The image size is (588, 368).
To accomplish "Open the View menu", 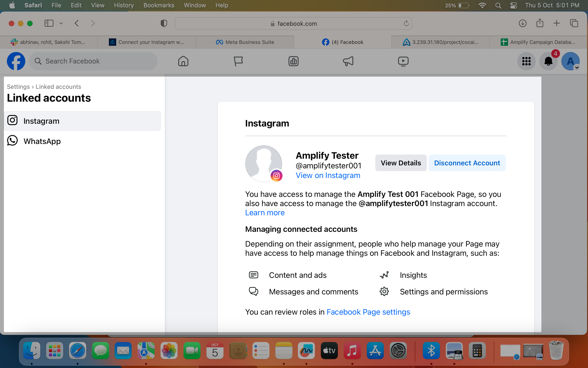I will pyautogui.click(x=98, y=5).
